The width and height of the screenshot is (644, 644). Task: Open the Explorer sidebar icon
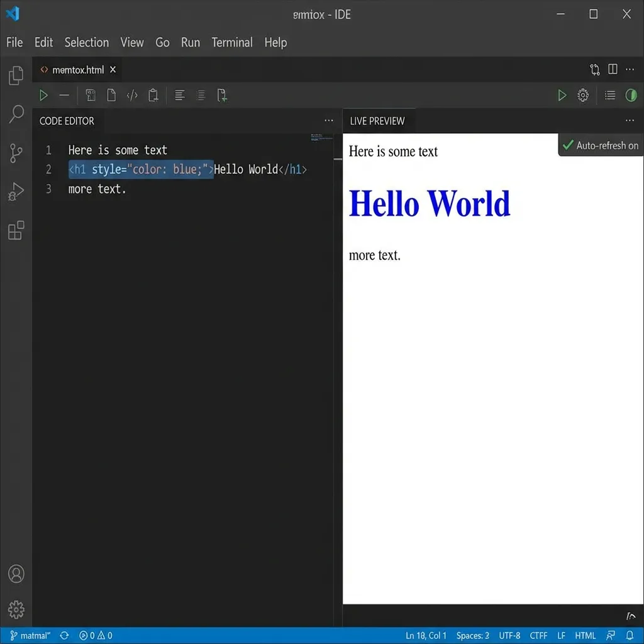[x=16, y=75]
